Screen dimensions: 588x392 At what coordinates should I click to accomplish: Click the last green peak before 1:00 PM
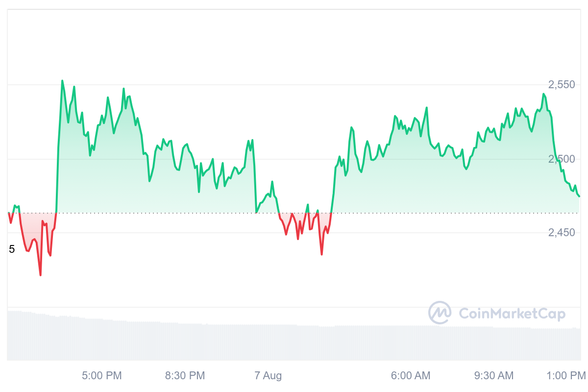[543, 94]
